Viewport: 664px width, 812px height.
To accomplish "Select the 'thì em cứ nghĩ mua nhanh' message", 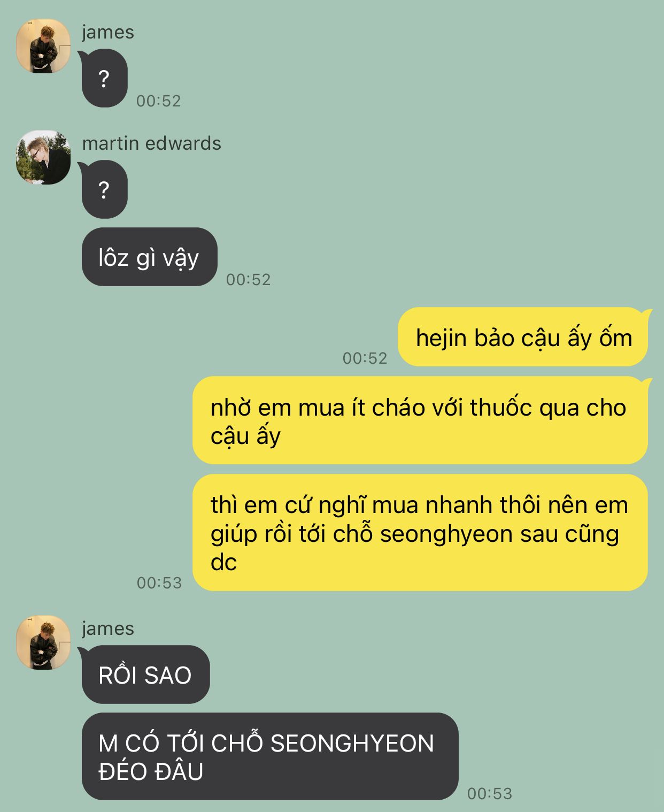I will [420, 533].
